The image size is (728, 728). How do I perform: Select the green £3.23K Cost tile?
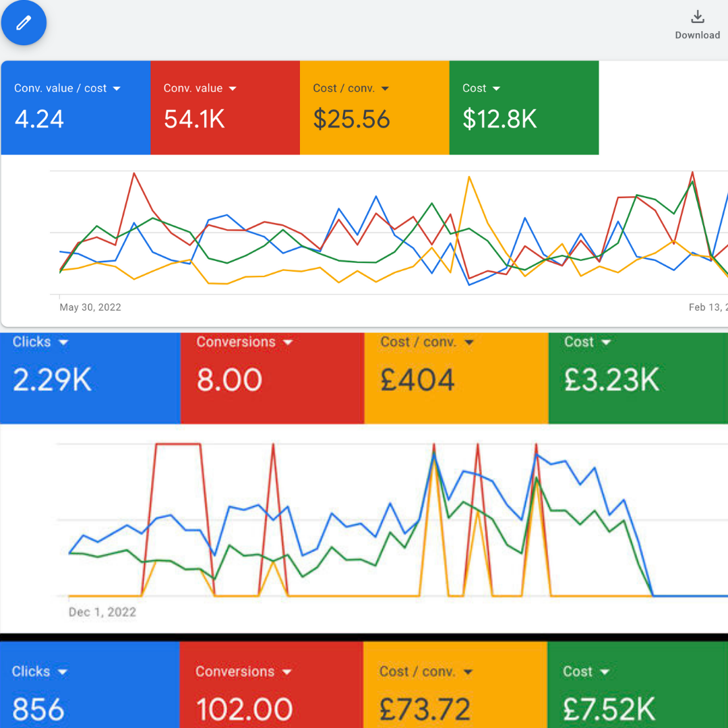point(638,378)
